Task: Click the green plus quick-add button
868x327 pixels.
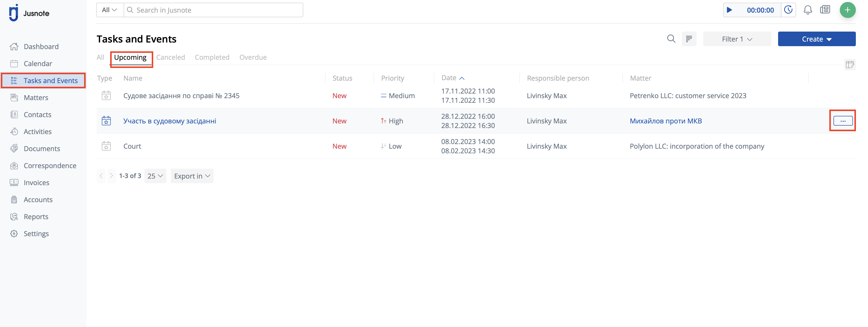Action: [847, 10]
